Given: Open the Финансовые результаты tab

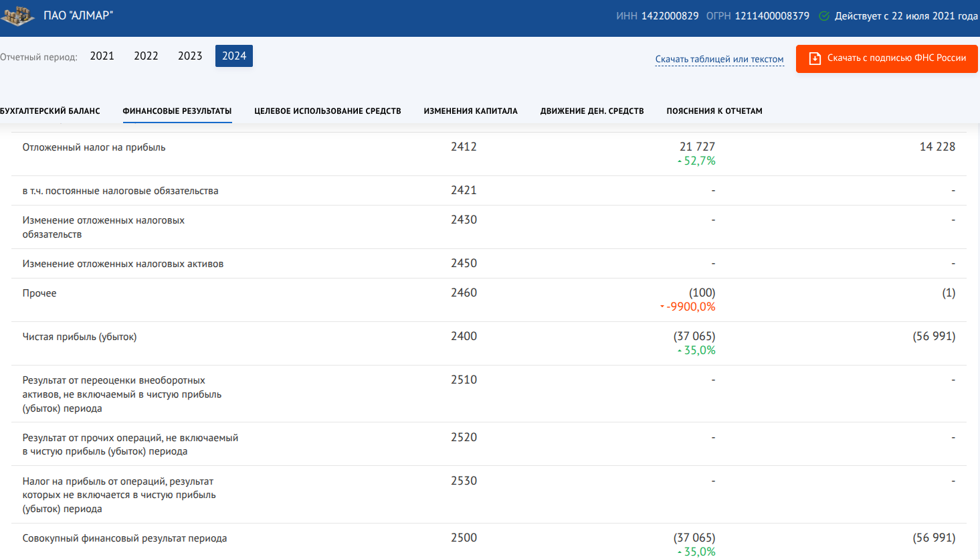Looking at the screenshot, I should pyautogui.click(x=177, y=111).
